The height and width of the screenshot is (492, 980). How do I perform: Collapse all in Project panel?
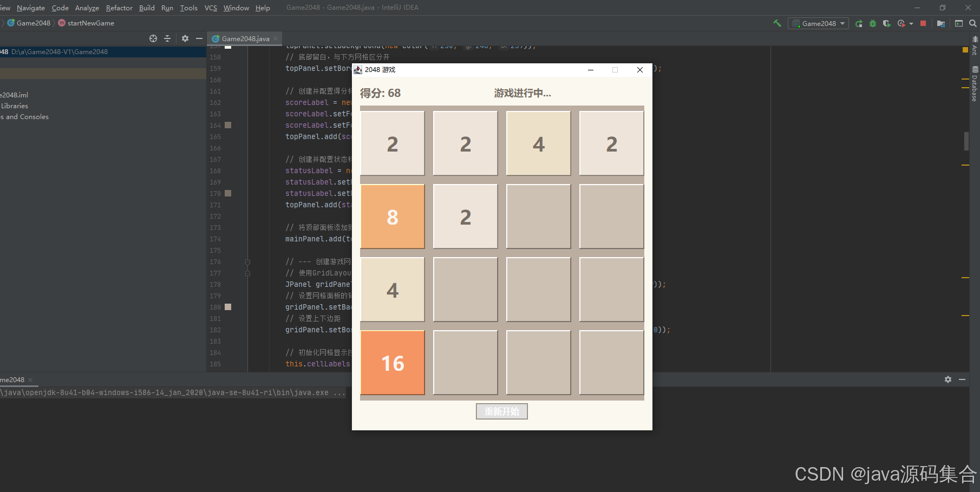[x=167, y=38]
